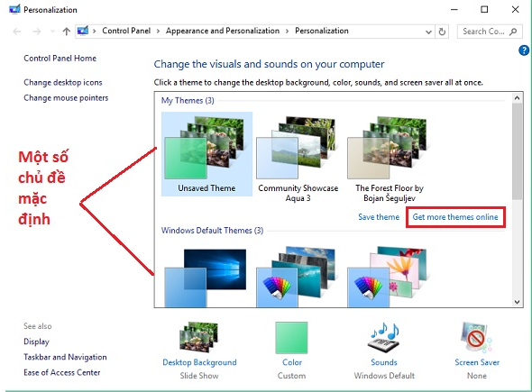Click the Sounds text link

tap(384, 362)
